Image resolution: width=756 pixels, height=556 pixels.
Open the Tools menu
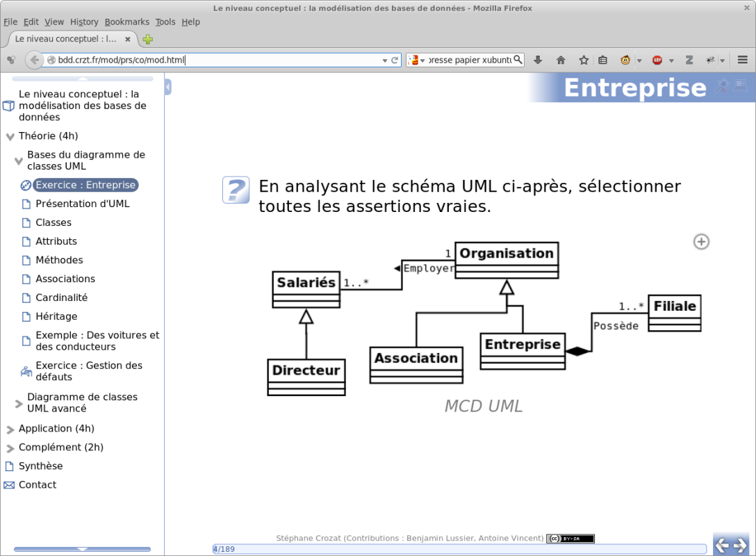point(165,22)
